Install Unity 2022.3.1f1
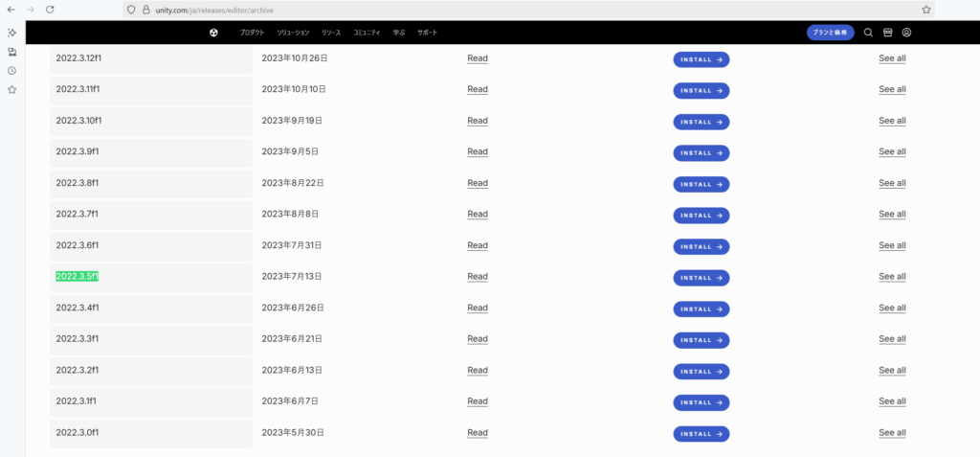Screen dimensions: 980x457 coord(702,402)
